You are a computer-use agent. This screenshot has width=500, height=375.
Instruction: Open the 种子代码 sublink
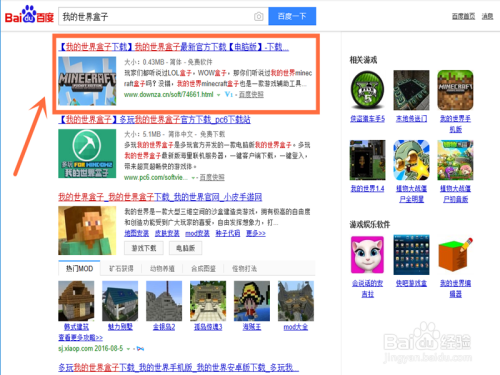[228, 233]
